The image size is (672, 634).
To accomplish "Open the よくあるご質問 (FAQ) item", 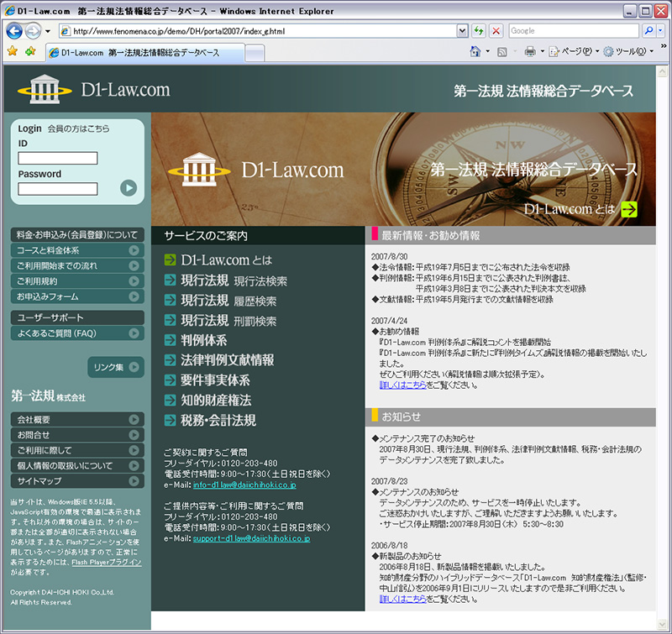I will [77, 333].
